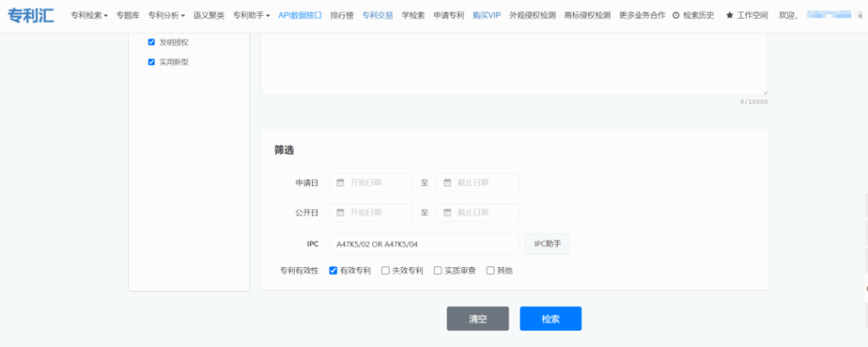
Task: Click calendar icon in 公开日 start date
Action: click(x=340, y=213)
